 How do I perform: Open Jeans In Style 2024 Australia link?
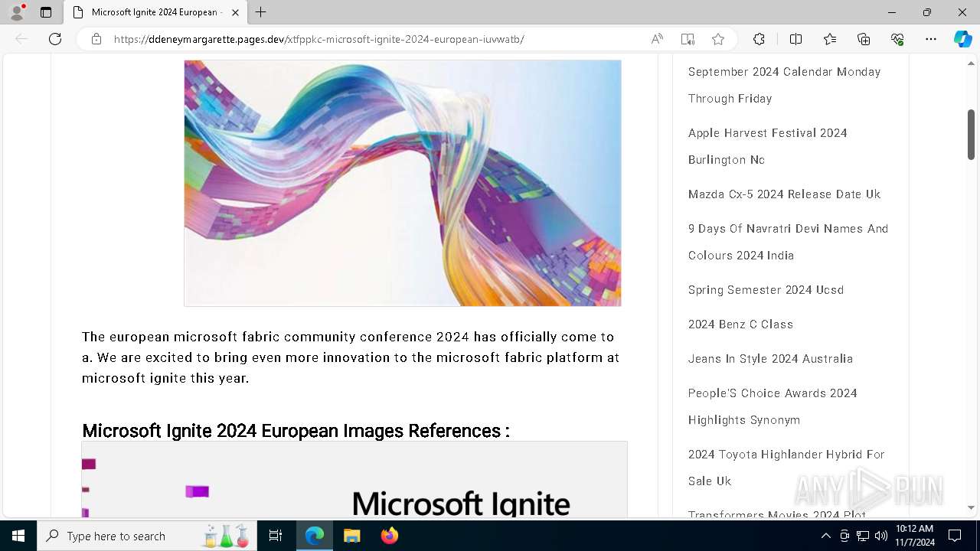(770, 359)
